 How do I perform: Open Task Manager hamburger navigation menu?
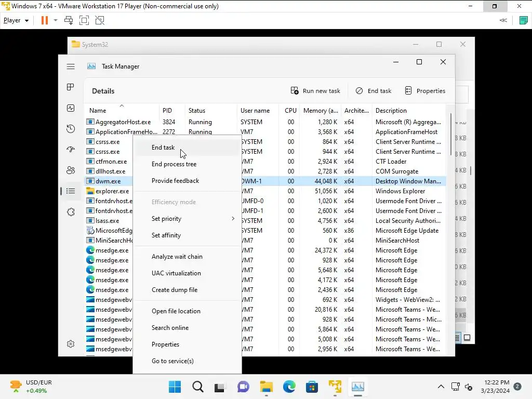tap(71, 66)
